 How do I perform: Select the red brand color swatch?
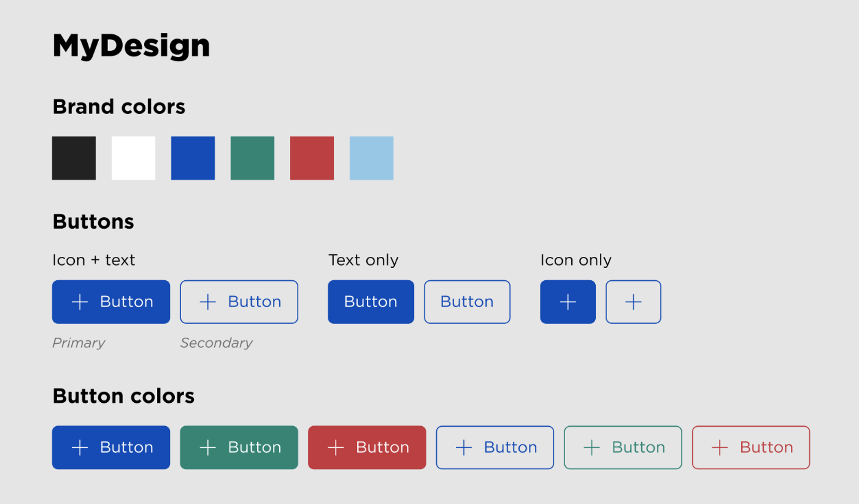[x=312, y=158]
